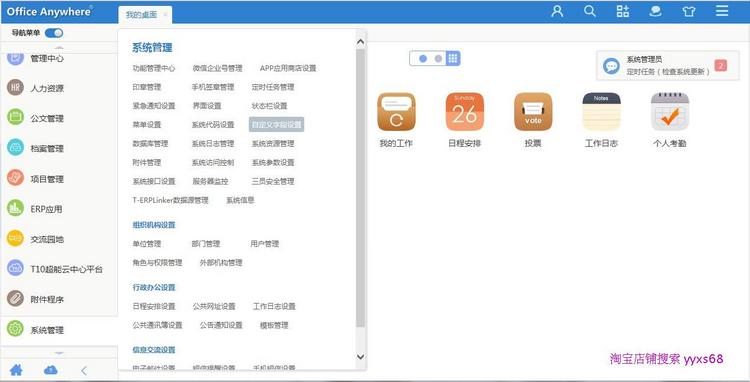Open 系统代码设置 link
This screenshot has height=382, width=750.
pyautogui.click(x=213, y=125)
